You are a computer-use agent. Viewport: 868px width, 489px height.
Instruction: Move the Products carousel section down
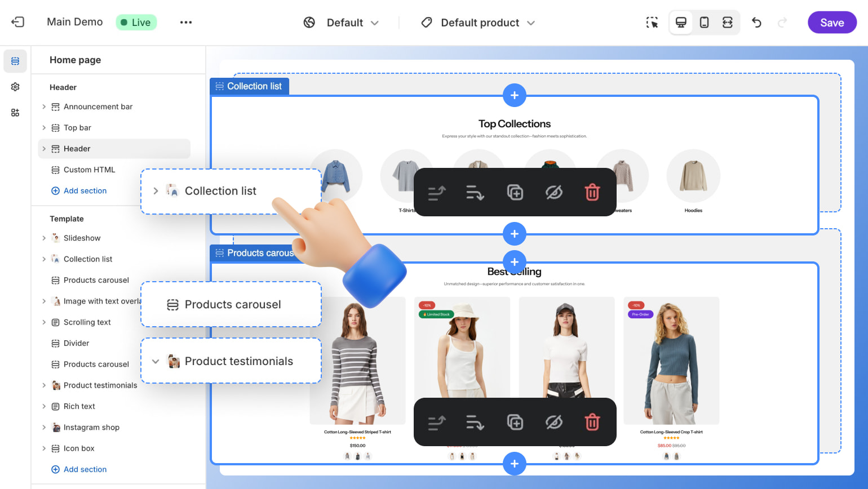coord(475,423)
